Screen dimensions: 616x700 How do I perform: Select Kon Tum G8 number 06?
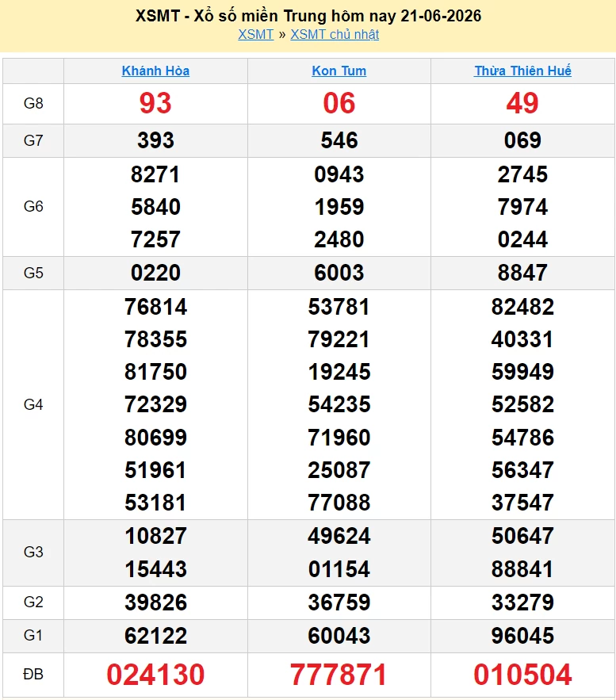click(x=339, y=103)
